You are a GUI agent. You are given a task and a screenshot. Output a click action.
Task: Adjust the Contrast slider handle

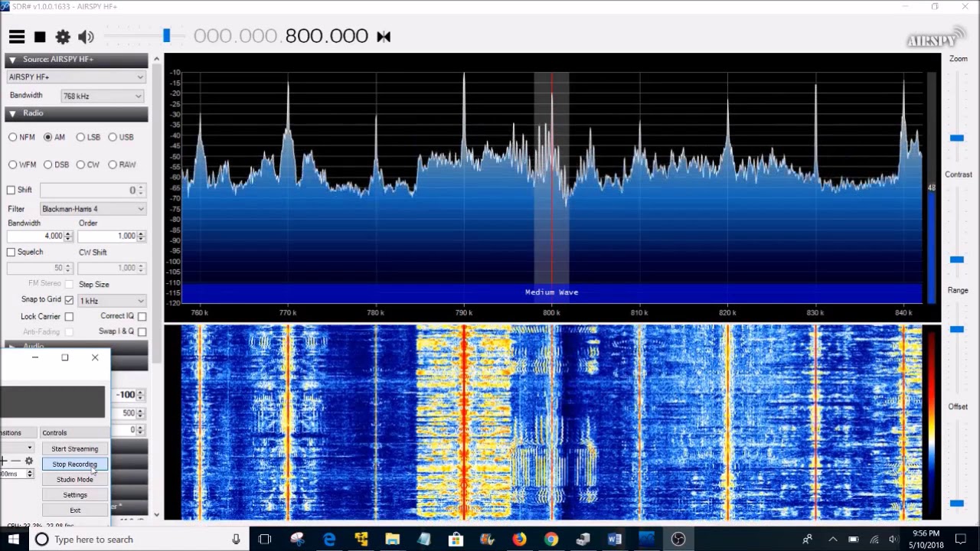[956, 259]
